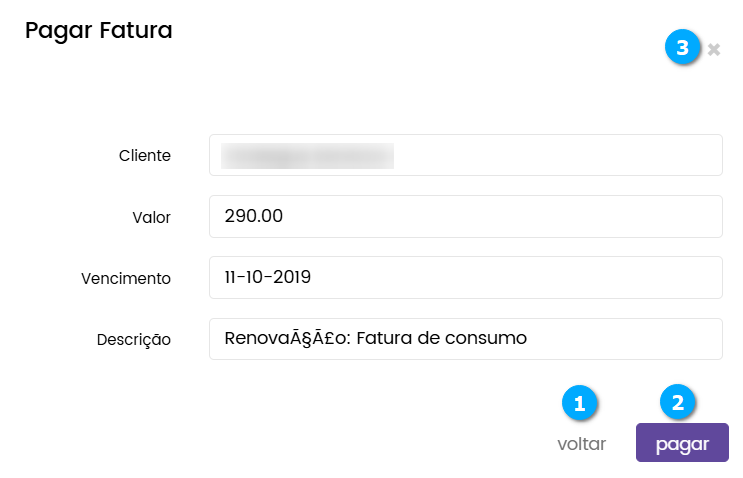Select the Vencimento date field

(x=465, y=277)
